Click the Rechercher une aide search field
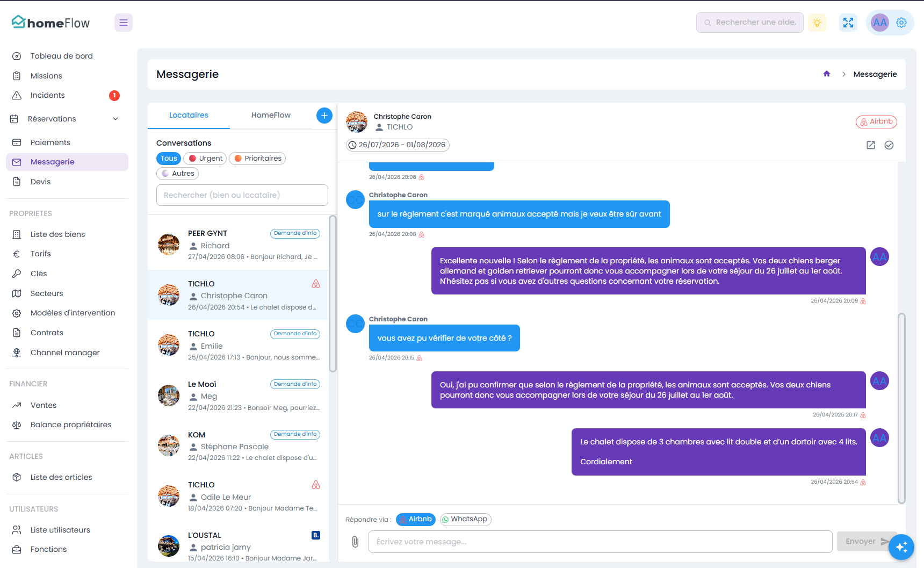Image resolution: width=924 pixels, height=568 pixels. point(750,23)
